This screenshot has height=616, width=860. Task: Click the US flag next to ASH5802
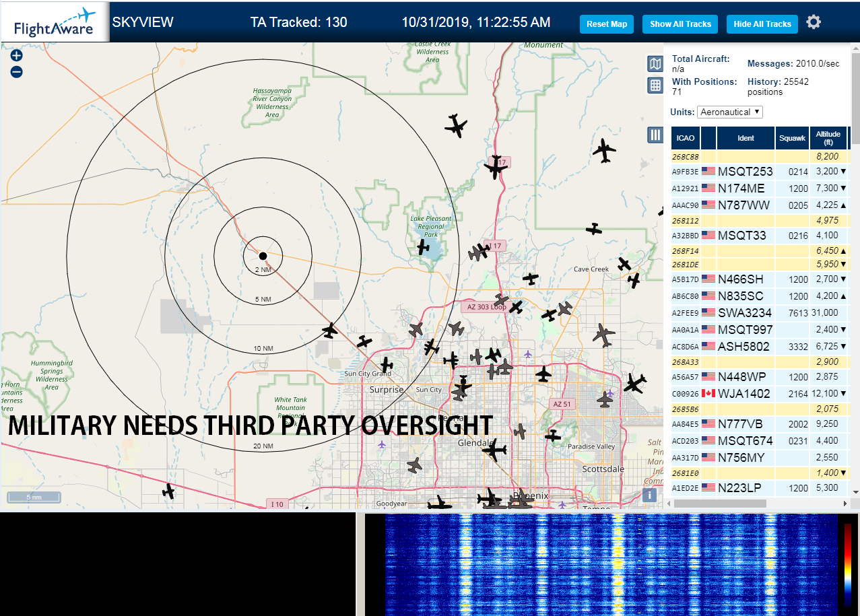pyautogui.click(x=708, y=346)
